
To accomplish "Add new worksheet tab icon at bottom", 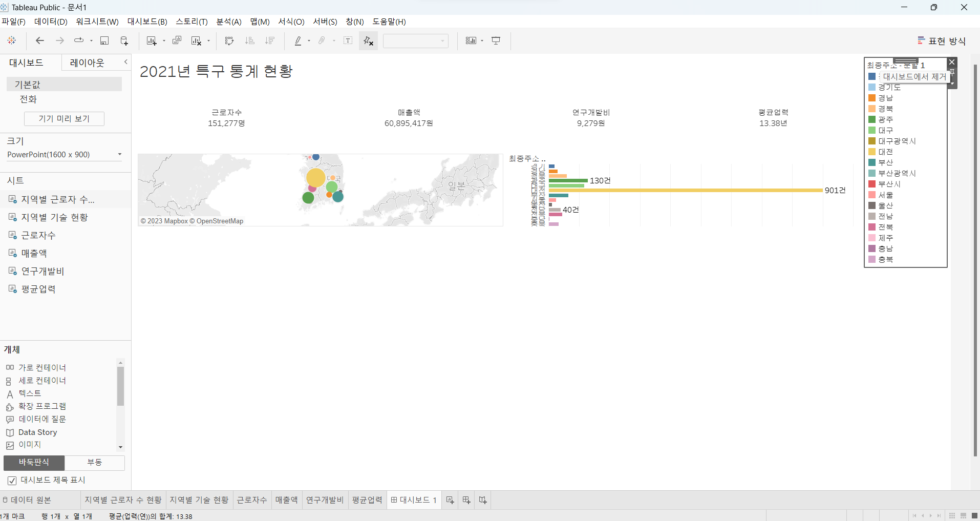I will 450,500.
